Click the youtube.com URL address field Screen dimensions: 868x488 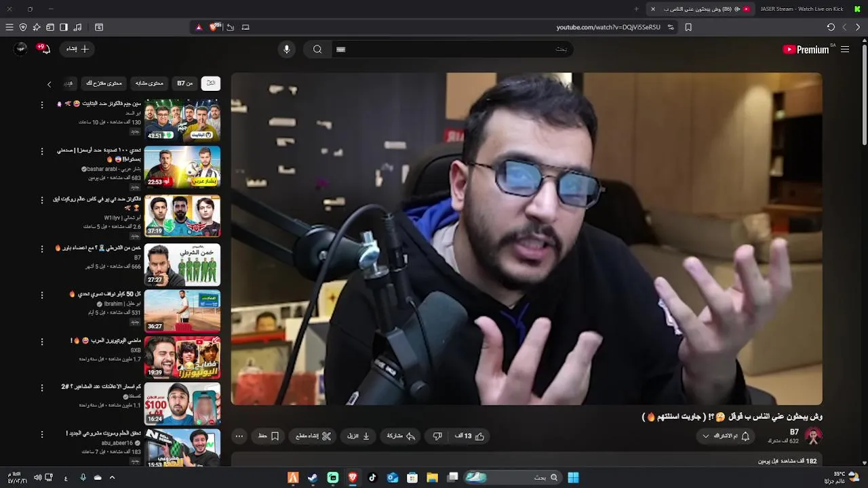coord(608,27)
